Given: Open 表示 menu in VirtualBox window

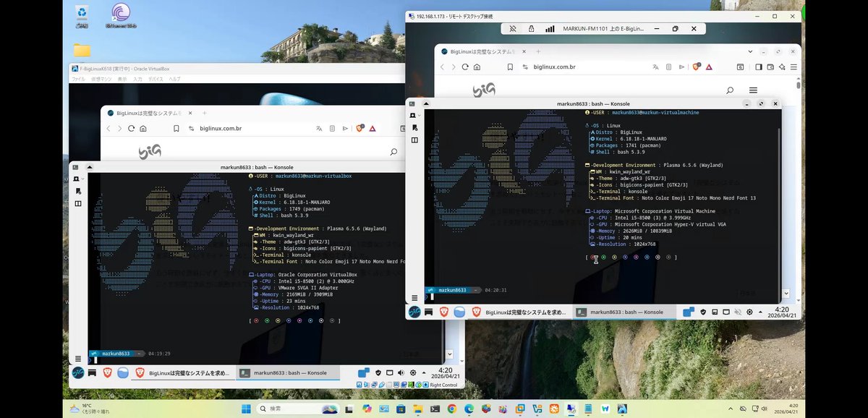Looking at the screenshot, I should [x=122, y=79].
